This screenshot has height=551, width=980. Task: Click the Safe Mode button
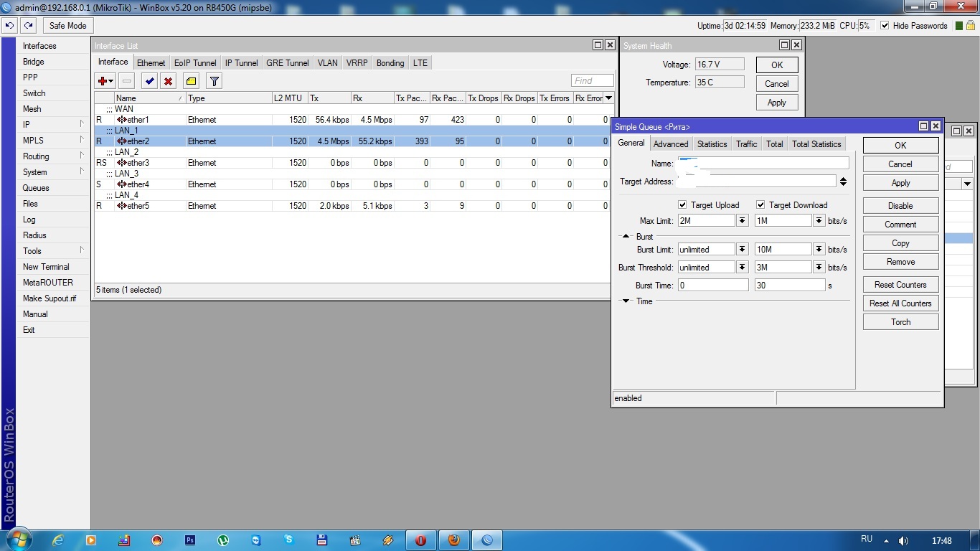[67, 25]
